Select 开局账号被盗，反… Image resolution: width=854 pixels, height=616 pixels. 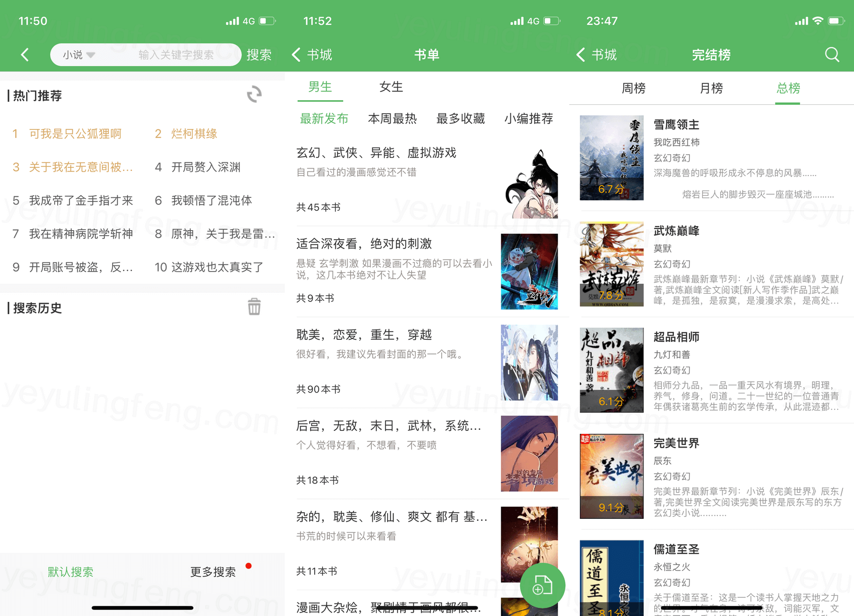pos(81,267)
